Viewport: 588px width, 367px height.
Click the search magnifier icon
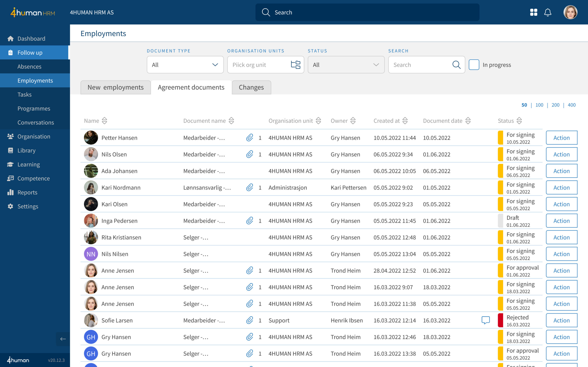pos(457,65)
